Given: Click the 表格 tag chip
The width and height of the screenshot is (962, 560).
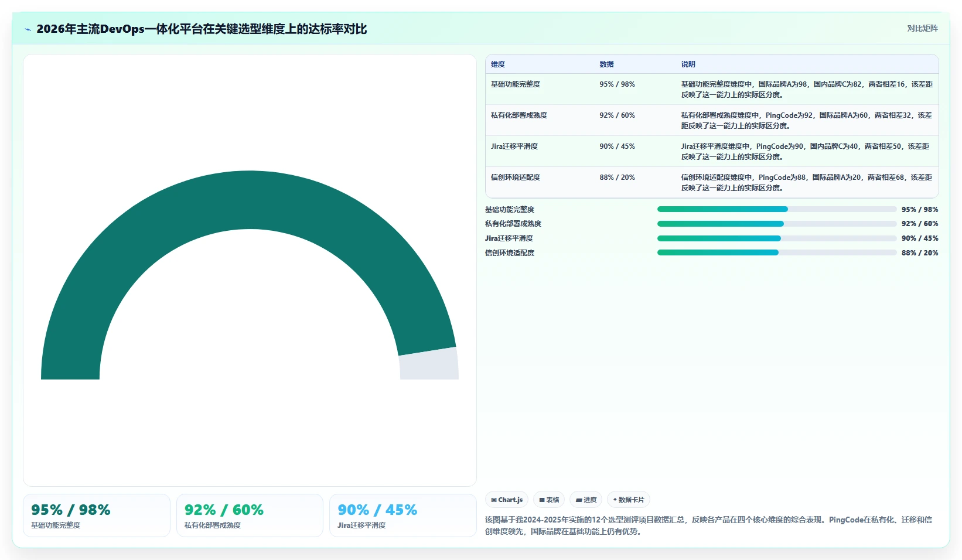Looking at the screenshot, I should pos(549,500).
